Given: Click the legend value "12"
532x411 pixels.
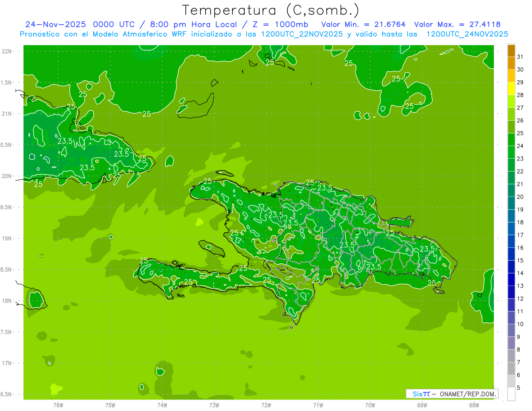Looking at the screenshot, I should (x=520, y=299).
